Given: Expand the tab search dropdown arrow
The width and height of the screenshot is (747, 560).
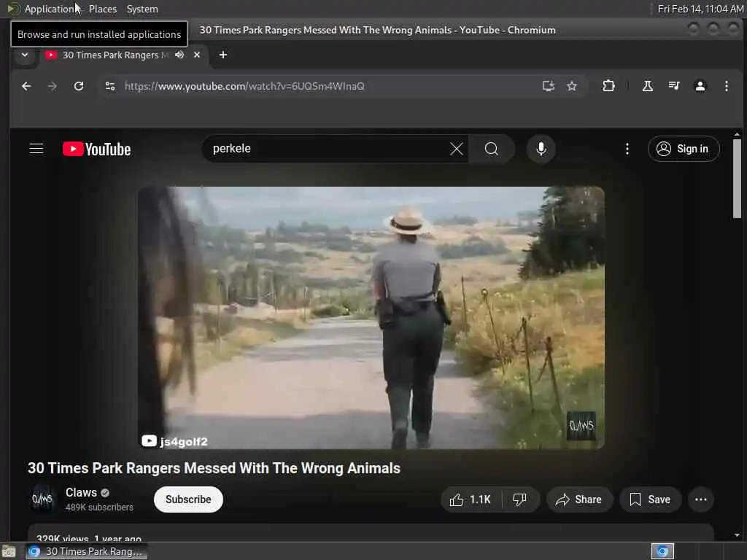Looking at the screenshot, I should click(25, 55).
